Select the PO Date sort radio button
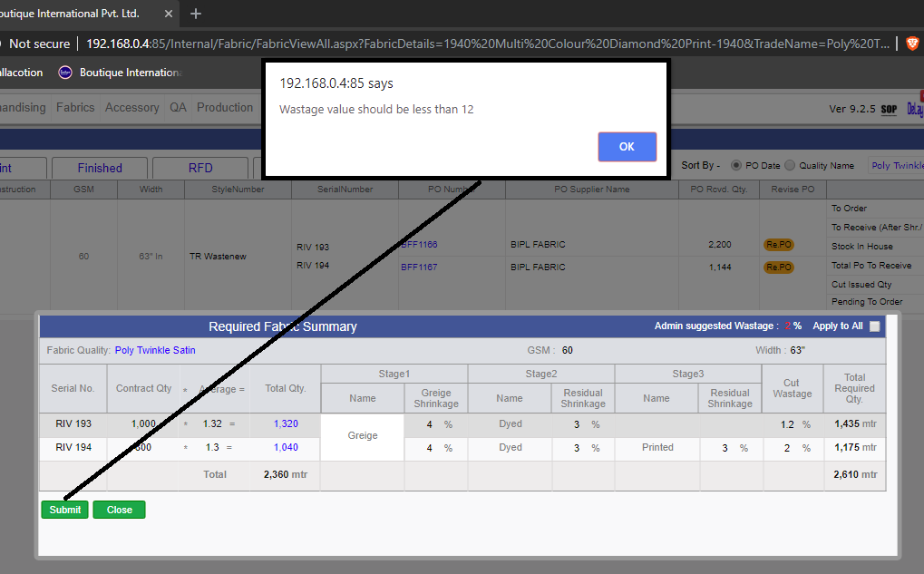Viewport: 924px width, 574px height. pos(736,166)
